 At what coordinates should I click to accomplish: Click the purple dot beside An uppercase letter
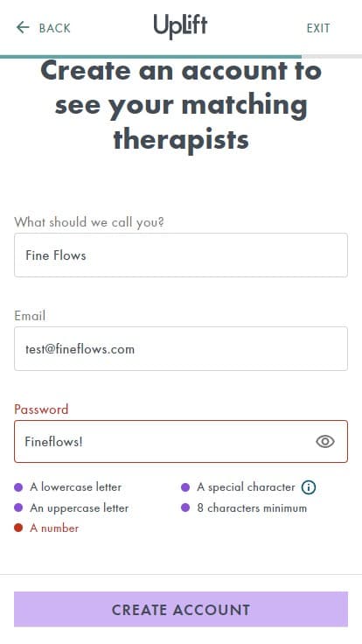(x=18, y=507)
